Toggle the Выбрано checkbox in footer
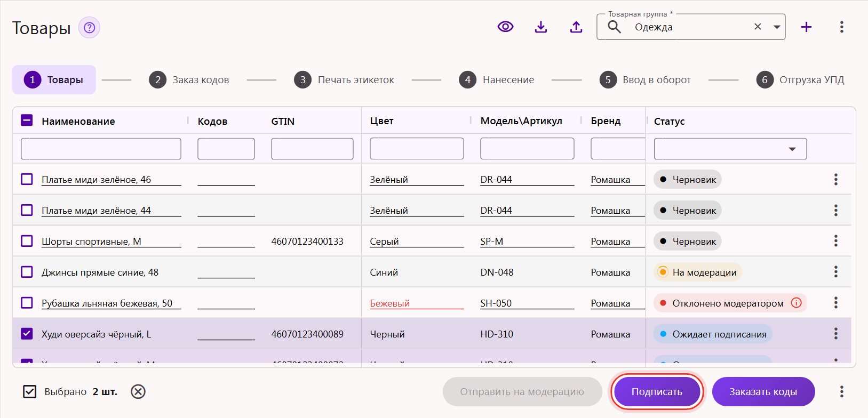The height and width of the screenshot is (418, 868). (x=30, y=392)
